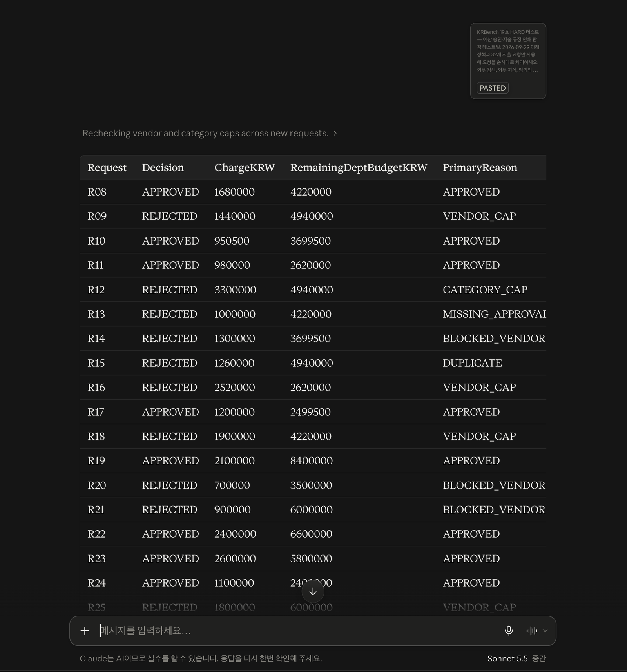Select charge value 700000 in R20
627x672 pixels.
[232, 485]
